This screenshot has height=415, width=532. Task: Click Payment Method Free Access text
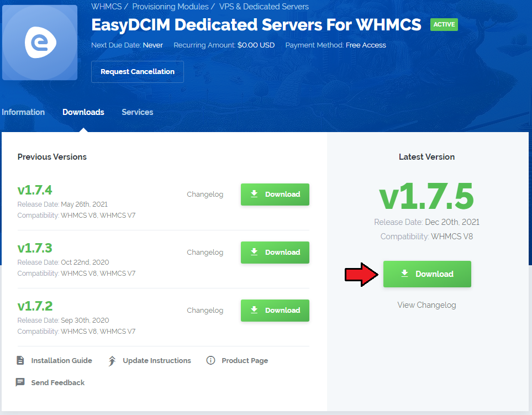click(335, 45)
